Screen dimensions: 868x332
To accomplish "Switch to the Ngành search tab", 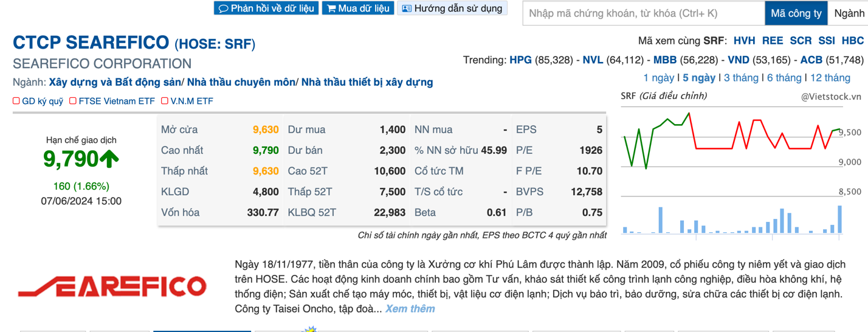I will pos(849,13).
